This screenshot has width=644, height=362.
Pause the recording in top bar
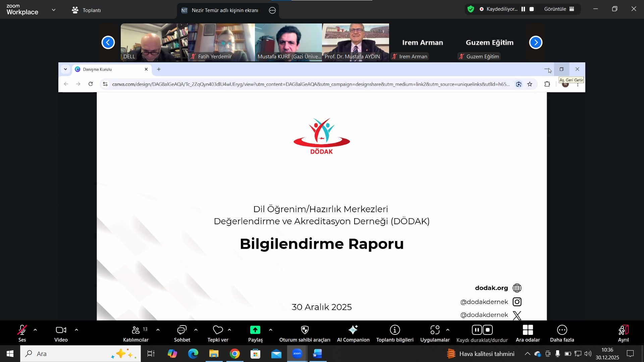tap(523, 9)
